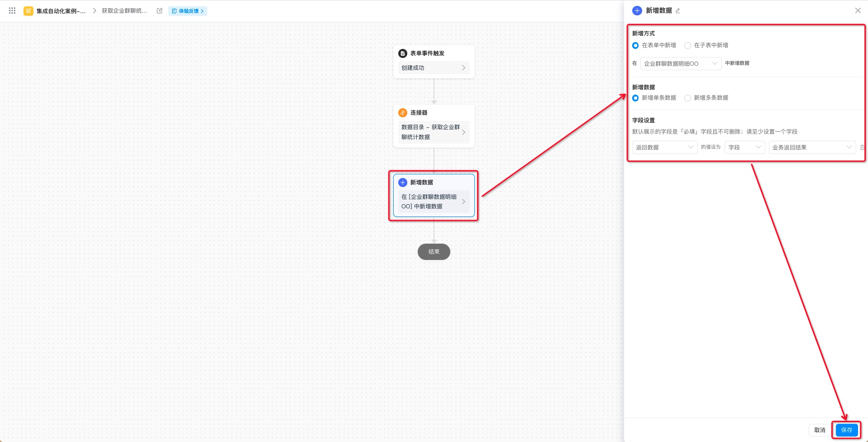This screenshot has width=868, height=442.
Task: Open the app grid menu icon
Action: 12,10
